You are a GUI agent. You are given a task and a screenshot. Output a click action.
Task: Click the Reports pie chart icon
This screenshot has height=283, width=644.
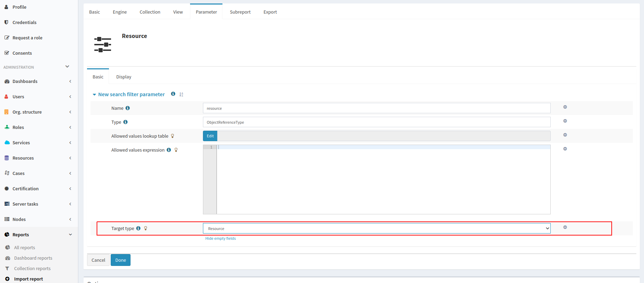click(7, 235)
